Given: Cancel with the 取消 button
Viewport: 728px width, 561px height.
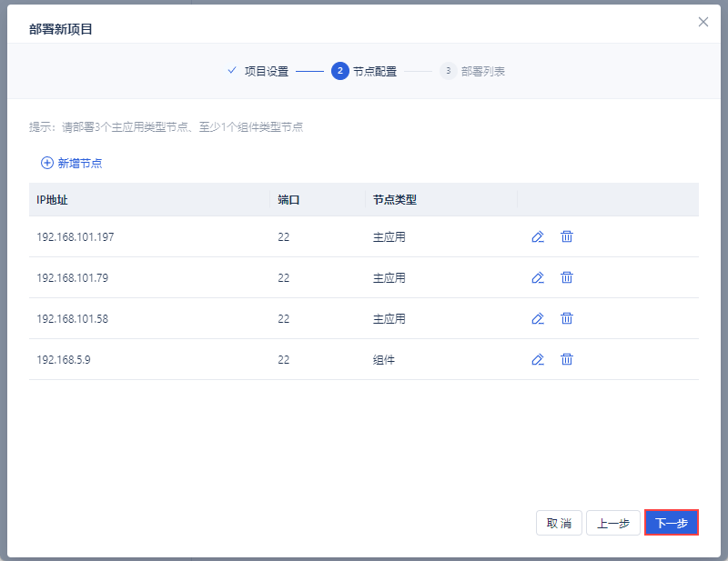Looking at the screenshot, I should coord(559,523).
